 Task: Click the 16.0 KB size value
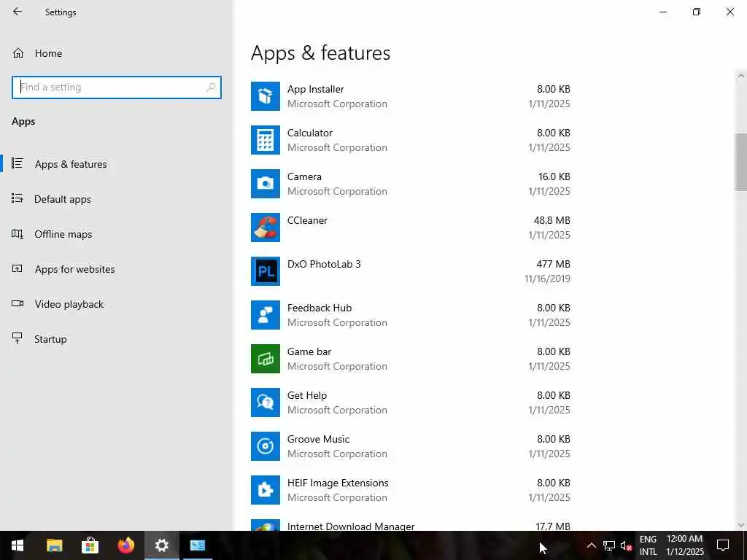[554, 176]
